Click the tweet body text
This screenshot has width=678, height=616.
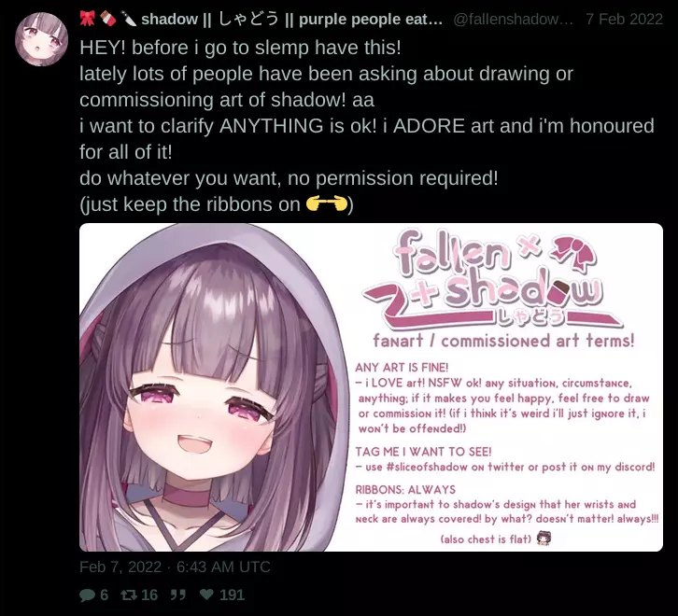(x=367, y=126)
